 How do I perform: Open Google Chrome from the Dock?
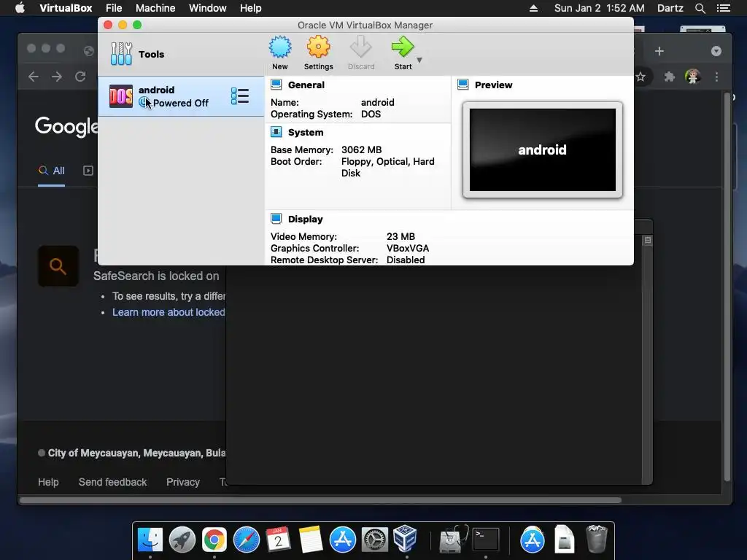coord(214,540)
